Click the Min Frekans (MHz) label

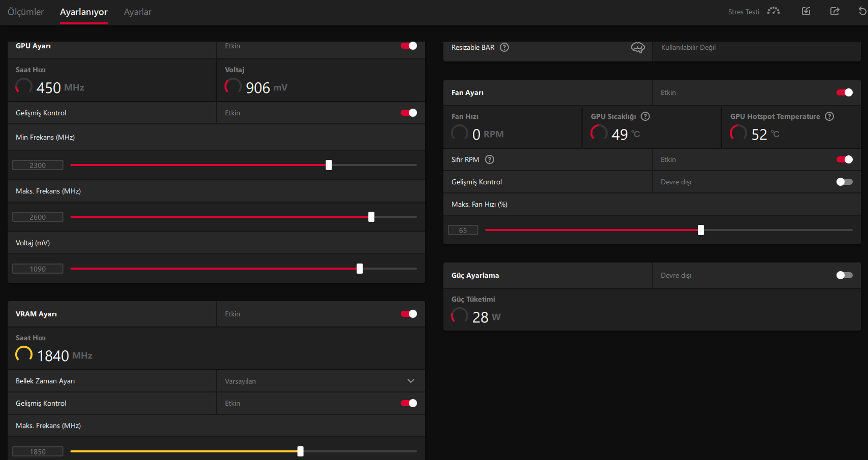point(45,137)
